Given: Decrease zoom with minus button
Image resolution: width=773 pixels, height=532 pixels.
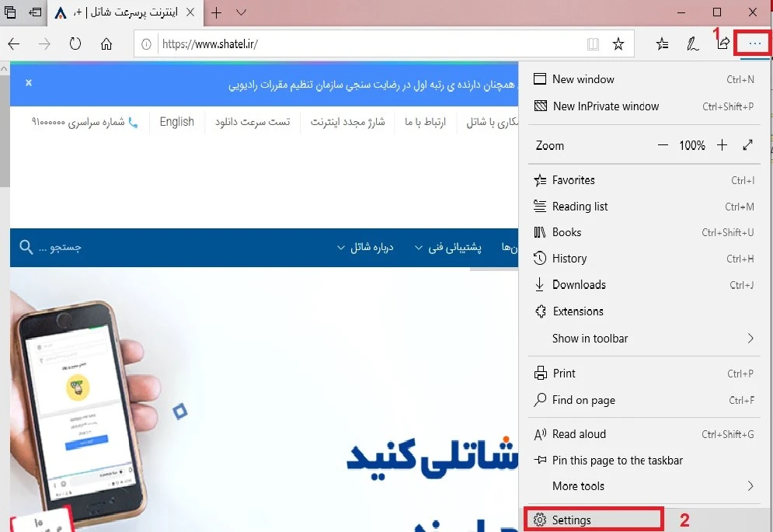Looking at the screenshot, I should pos(663,145).
